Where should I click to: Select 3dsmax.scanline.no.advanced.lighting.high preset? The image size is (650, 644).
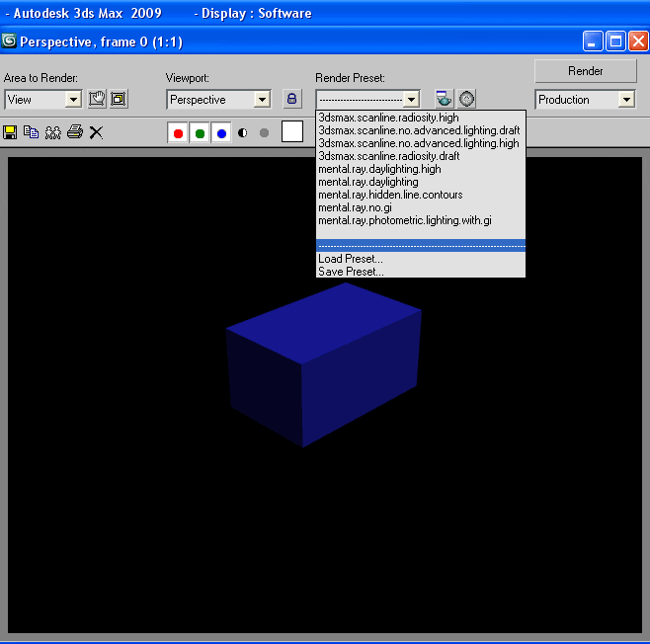coord(421,143)
